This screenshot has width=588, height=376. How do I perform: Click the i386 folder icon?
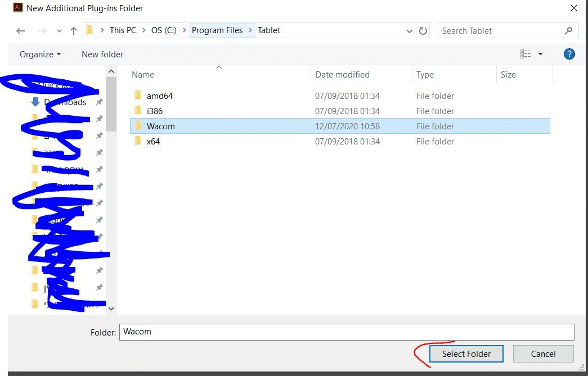[138, 111]
